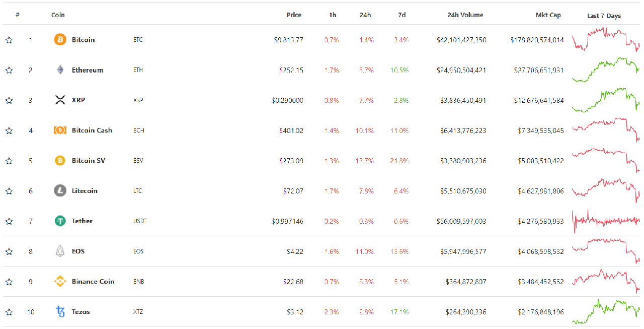Open the Litecoin name link
The image size is (644, 329).
(x=85, y=191)
